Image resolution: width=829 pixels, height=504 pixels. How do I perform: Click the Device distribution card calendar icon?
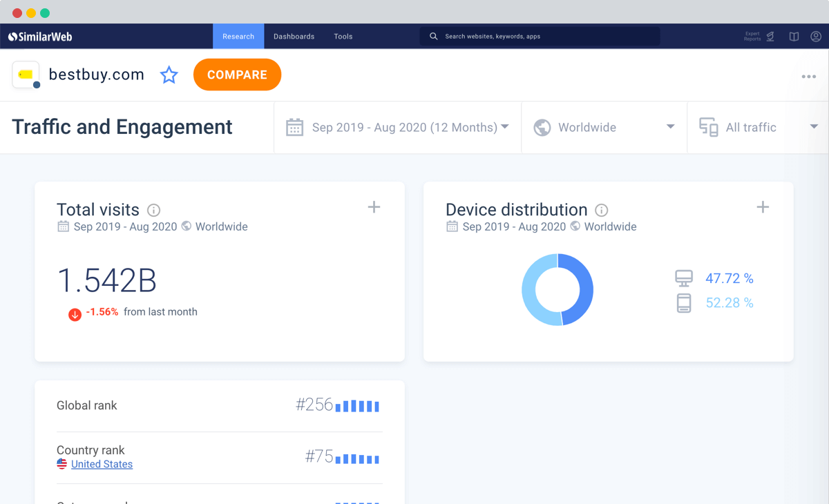pos(452,226)
